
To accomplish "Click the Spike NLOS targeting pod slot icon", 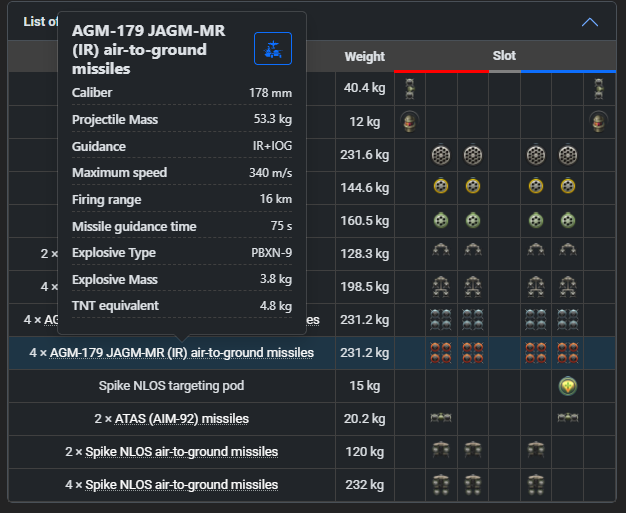I will [567, 386].
